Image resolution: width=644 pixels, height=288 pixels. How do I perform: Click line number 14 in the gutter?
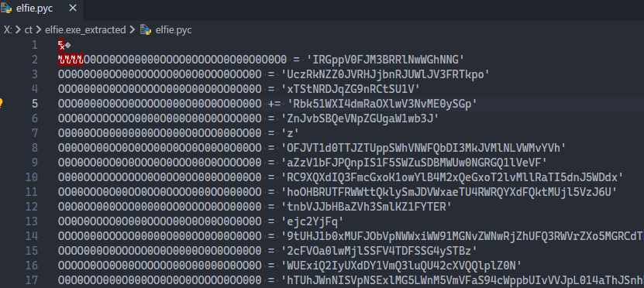[x=31, y=236]
